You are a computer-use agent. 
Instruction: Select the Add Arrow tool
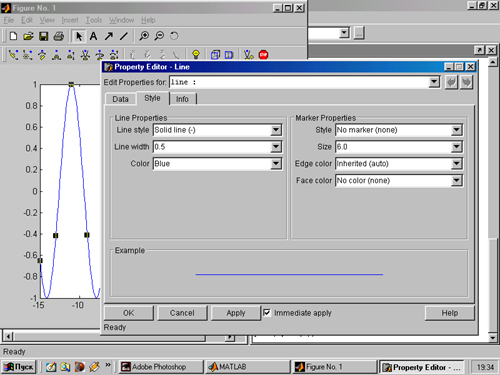(x=109, y=36)
